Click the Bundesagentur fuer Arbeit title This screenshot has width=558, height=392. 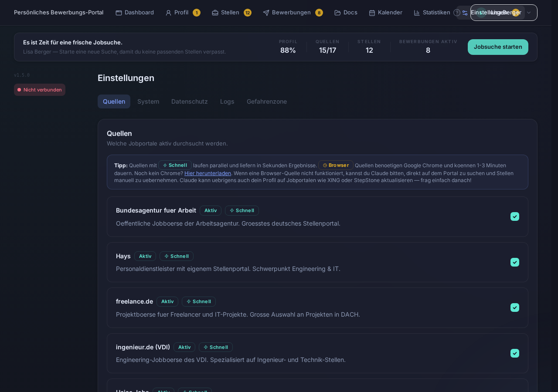[156, 210]
